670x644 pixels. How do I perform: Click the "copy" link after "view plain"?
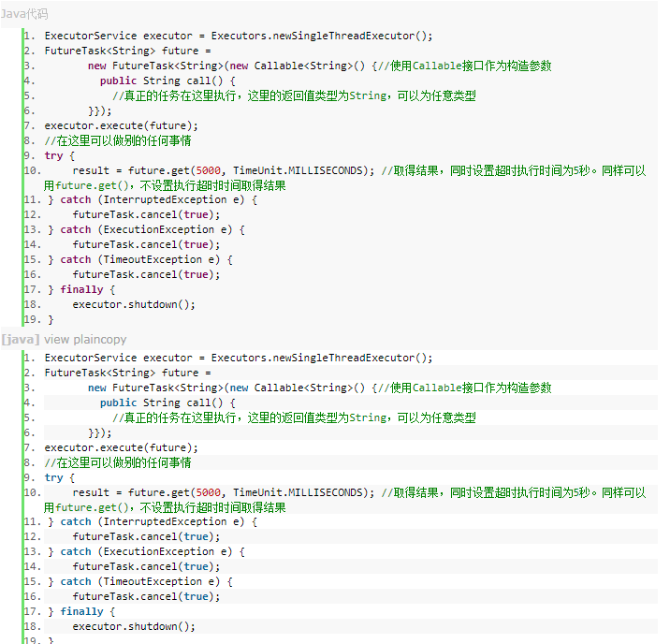tap(113, 340)
